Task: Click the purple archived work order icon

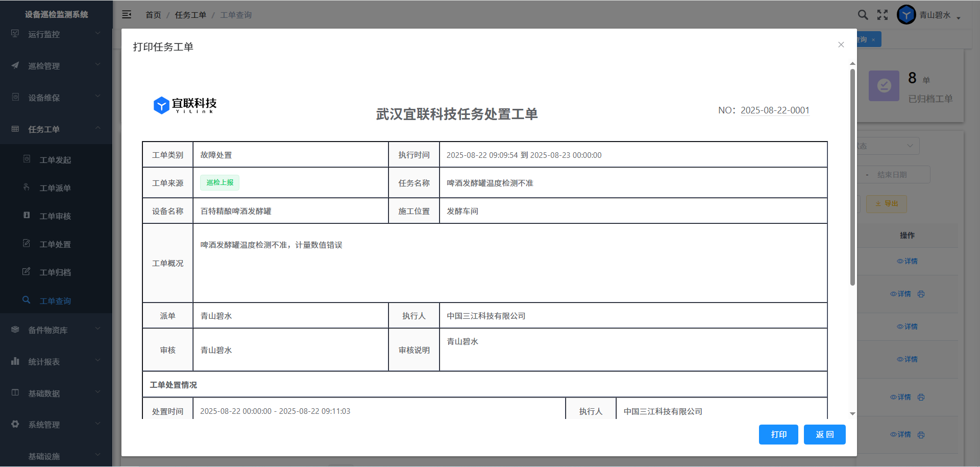Action: point(884,86)
